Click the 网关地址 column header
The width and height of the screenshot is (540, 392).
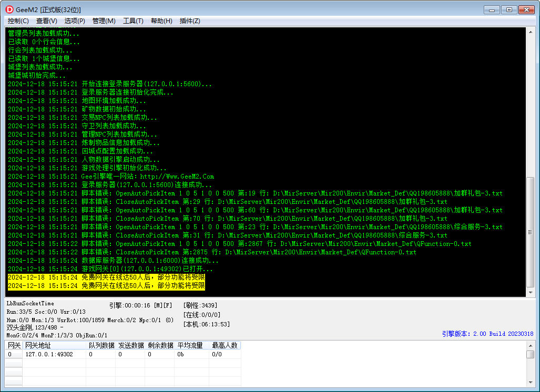54,345
